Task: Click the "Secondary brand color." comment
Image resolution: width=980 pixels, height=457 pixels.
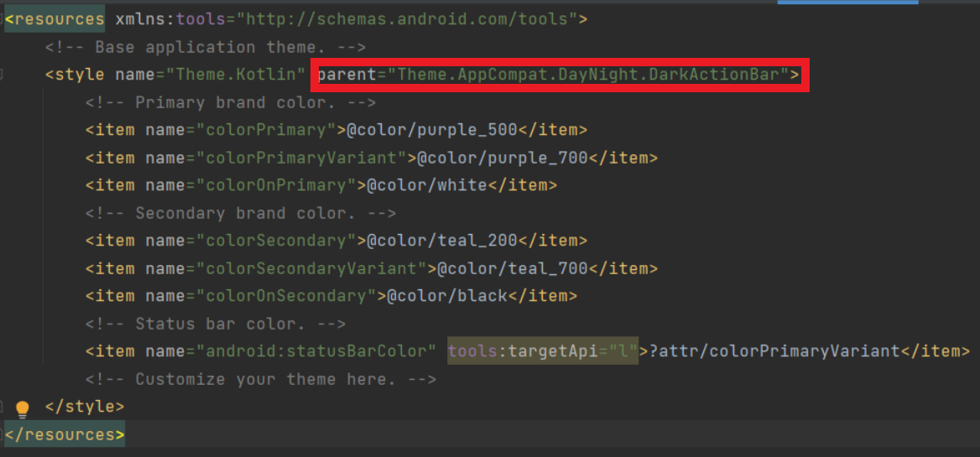Action: coord(241,213)
